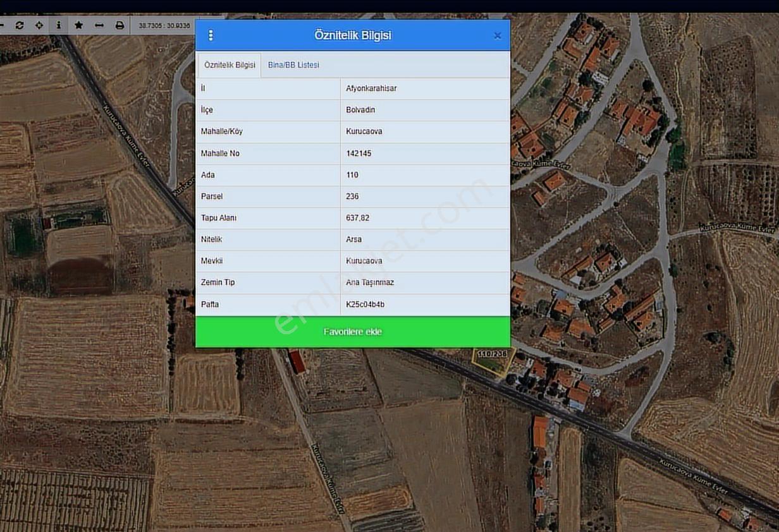Screen dimensions: 779x532
Task: Click the coordinate readout 38.7305 : 30.9336
Action: (164, 25)
